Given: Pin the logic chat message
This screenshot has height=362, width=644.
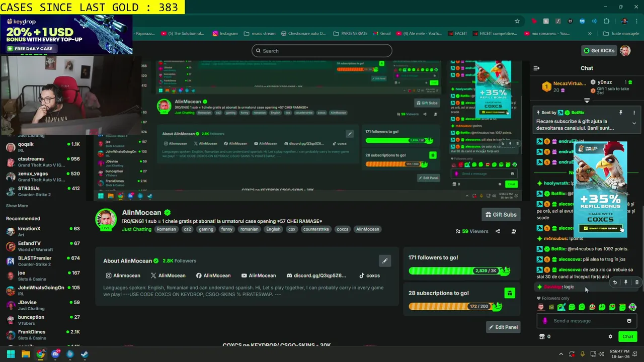Looking at the screenshot, I should pos(626,283).
